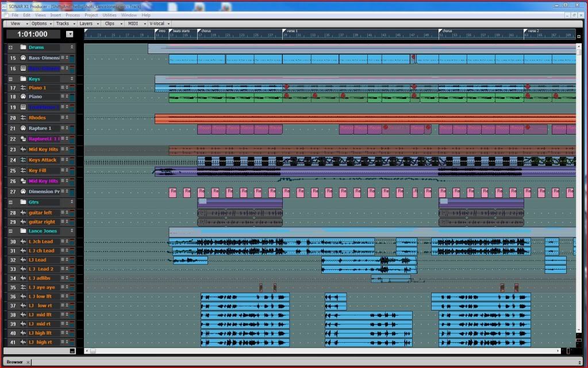This screenshot has height=368, width=588.
Task: Click the MIDI icon on Piano 1 track
Action: tap(23, 87)
